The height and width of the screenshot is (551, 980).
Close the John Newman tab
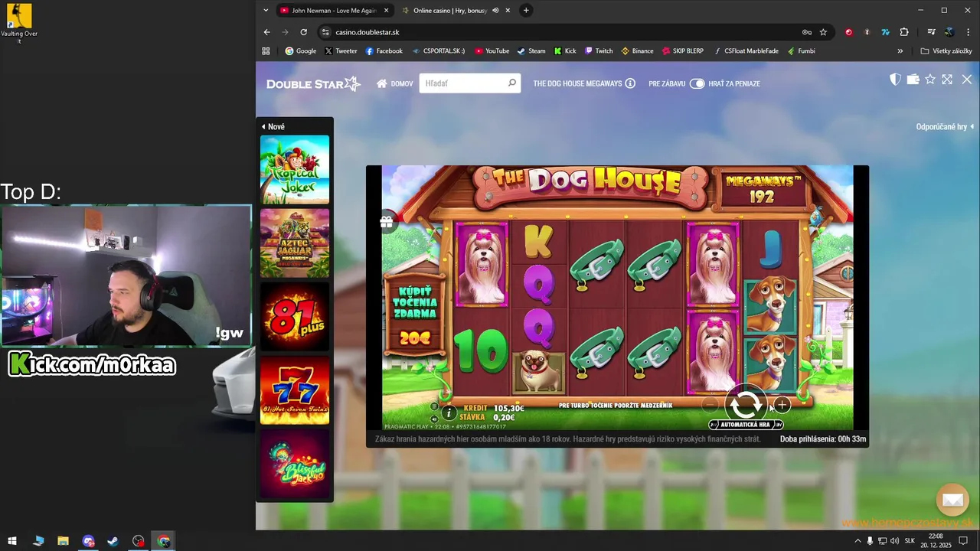tap(387, 11)
